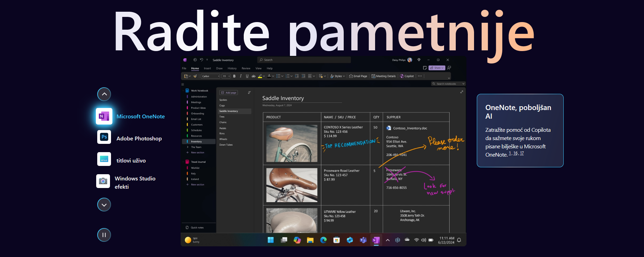Select the Microsoft OneNote carousel item

(x=131, y=116)
